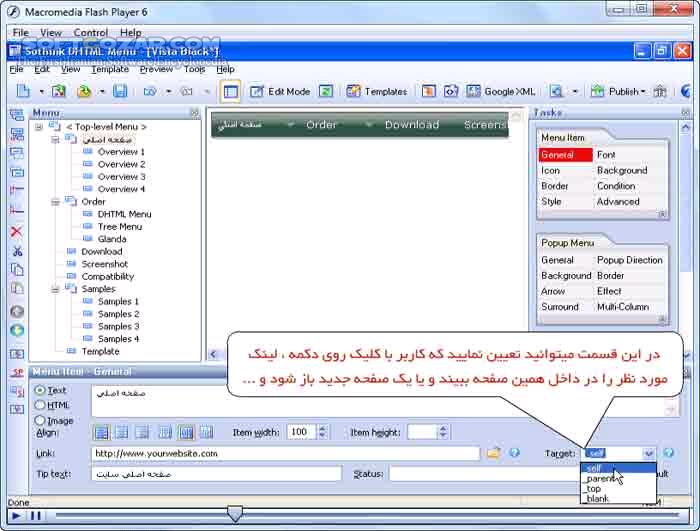Click the Google XML toolbar button
The width and height of the screenshot is (700, 531).
tap(500, 92)
